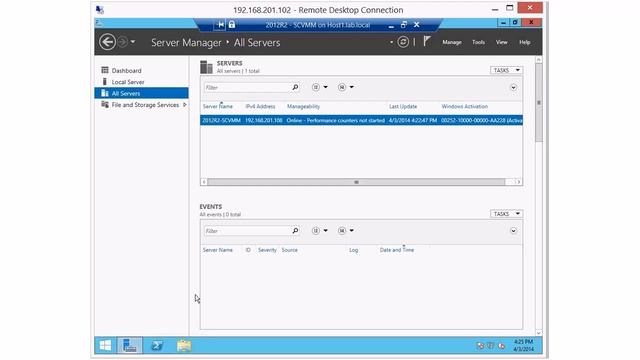
Task: Sort servers by the Last Update column
Action: pyautogui.click(x=403, y=107)
